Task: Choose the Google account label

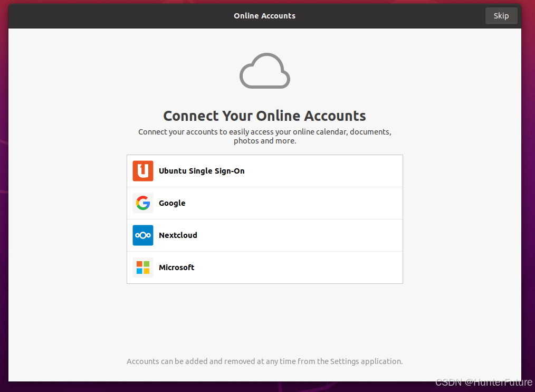Action: pos(172,203)
